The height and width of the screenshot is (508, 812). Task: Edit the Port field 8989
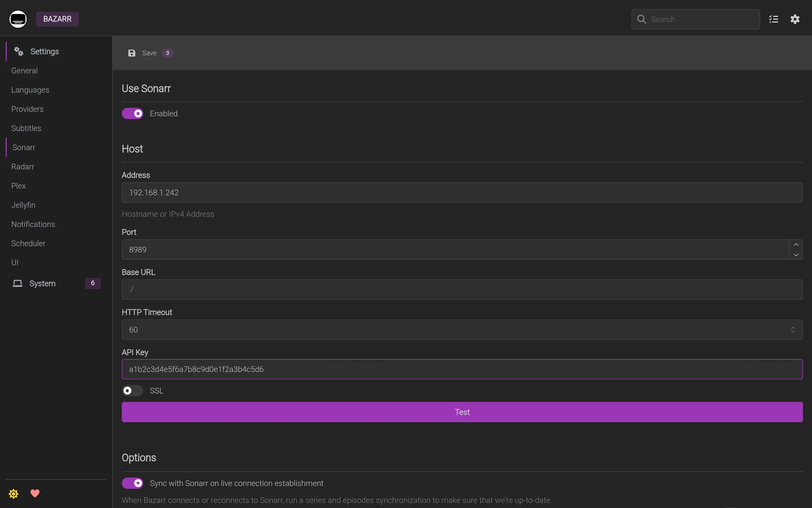click(x=455, y=249)
